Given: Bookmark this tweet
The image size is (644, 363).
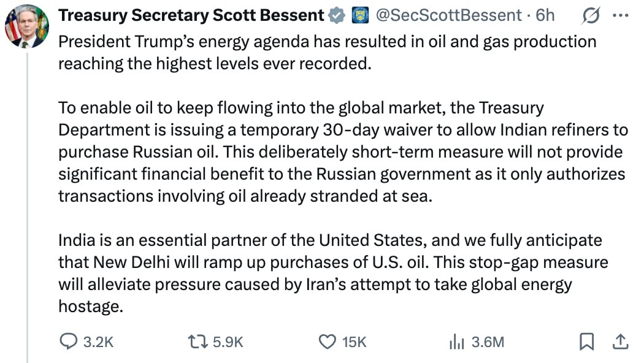Looking at the screenshot, I should point(587,342).
